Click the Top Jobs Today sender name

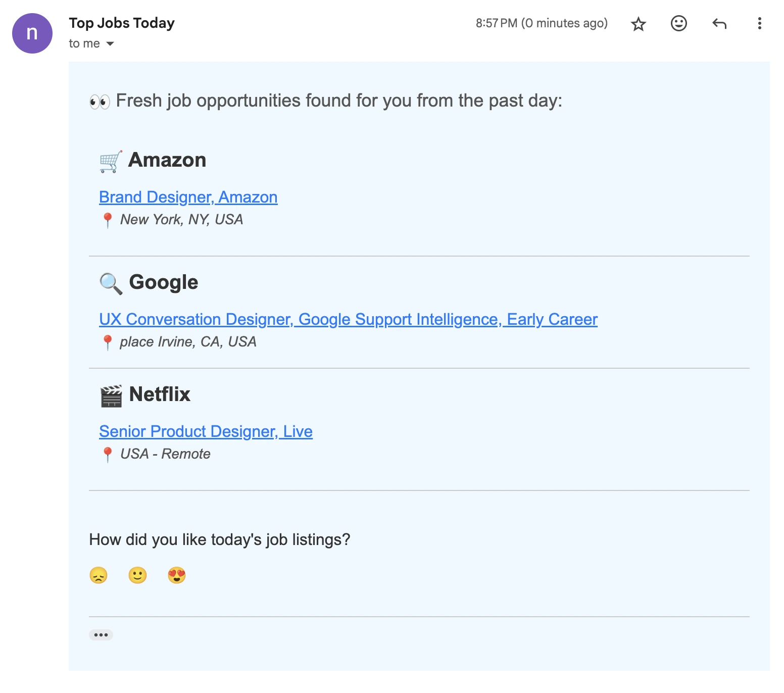tap(121, 23)
